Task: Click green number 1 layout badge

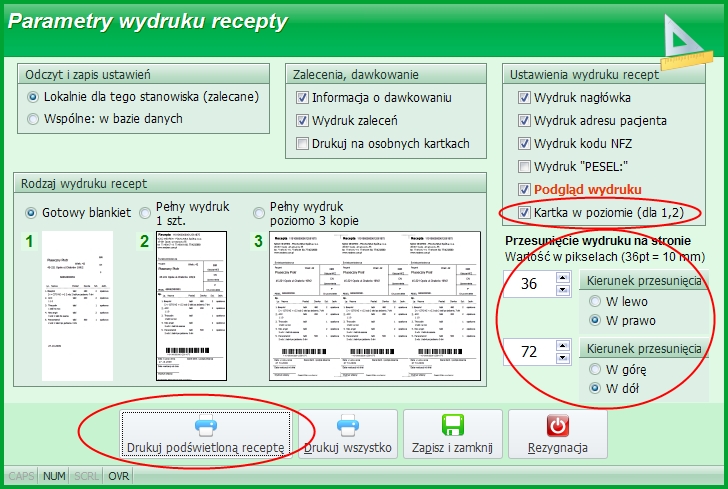Action: pyautogui.click(x=29, y=241)
